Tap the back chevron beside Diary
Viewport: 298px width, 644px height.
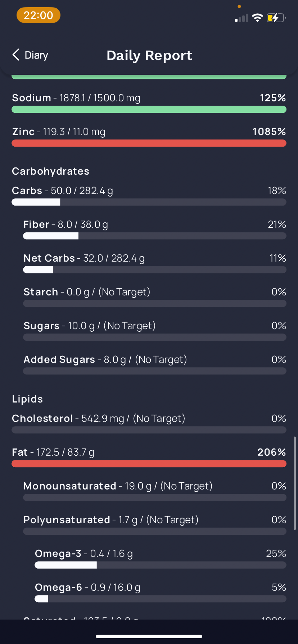[16, 55]
